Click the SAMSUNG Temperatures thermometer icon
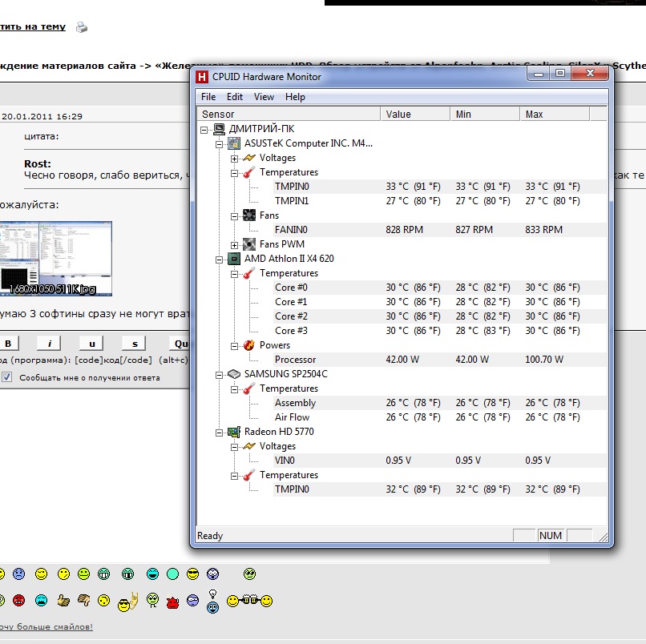The width and height of the screenshot is (646, 644). [248, 388]
